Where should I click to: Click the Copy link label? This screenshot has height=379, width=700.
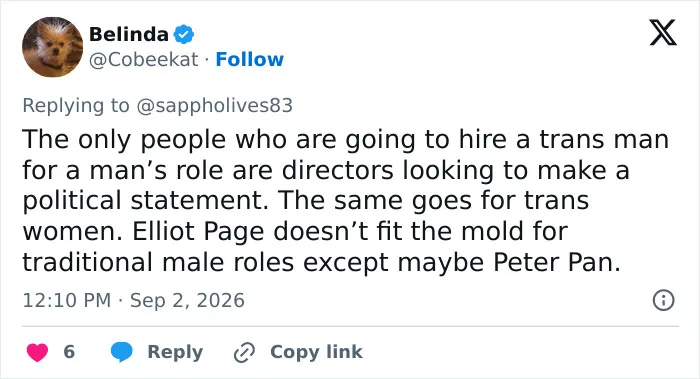pos(316,352)
